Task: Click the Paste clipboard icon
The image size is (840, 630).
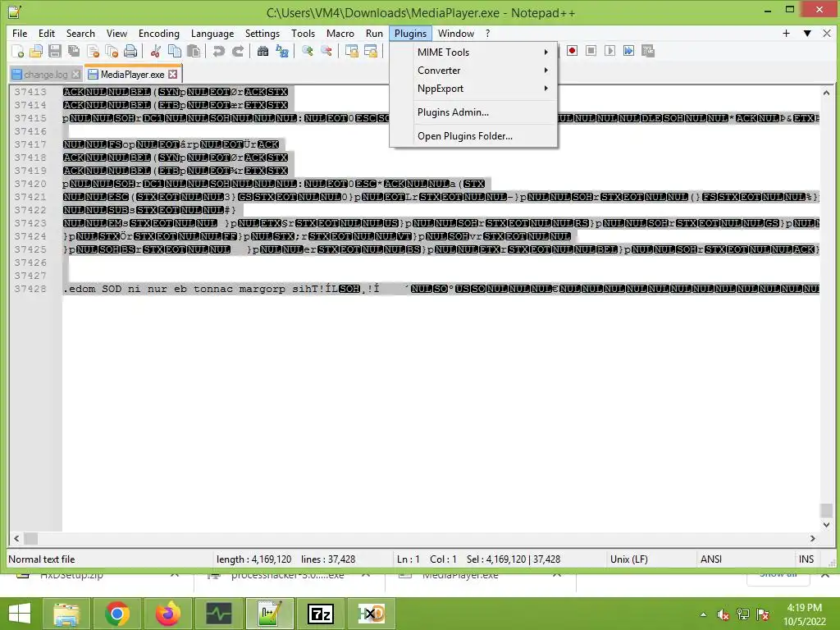Action: [194, 52]
